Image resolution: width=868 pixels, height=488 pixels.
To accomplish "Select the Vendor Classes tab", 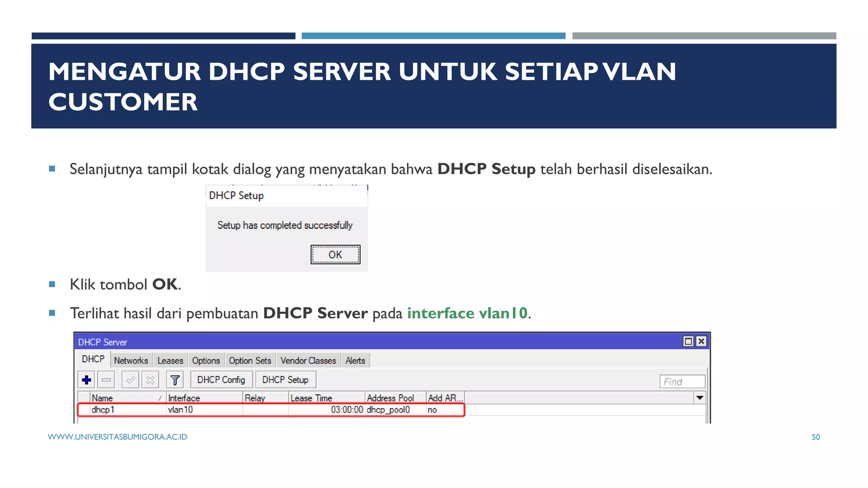I will pyautogui.click(x=308, y=360).
